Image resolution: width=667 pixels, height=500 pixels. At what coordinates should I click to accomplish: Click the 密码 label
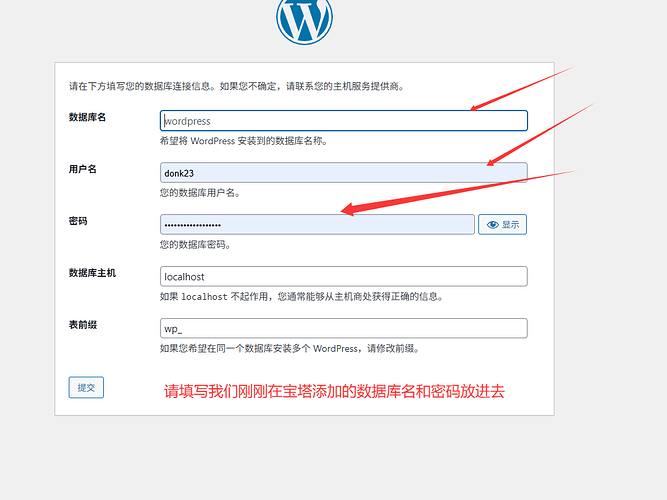[x=78, y=221]
